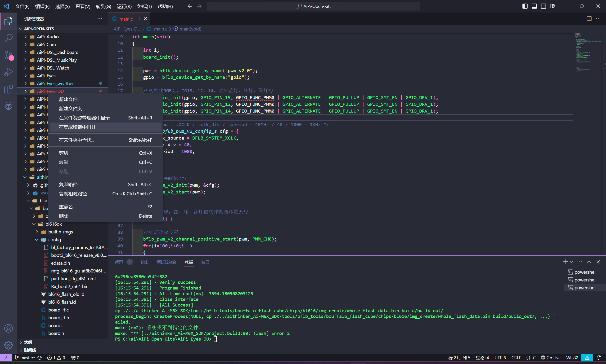Change CRLF line ending setting
The width and height of the screenshot is (606, 364).
pyautogui.click(x=516, y=358)
